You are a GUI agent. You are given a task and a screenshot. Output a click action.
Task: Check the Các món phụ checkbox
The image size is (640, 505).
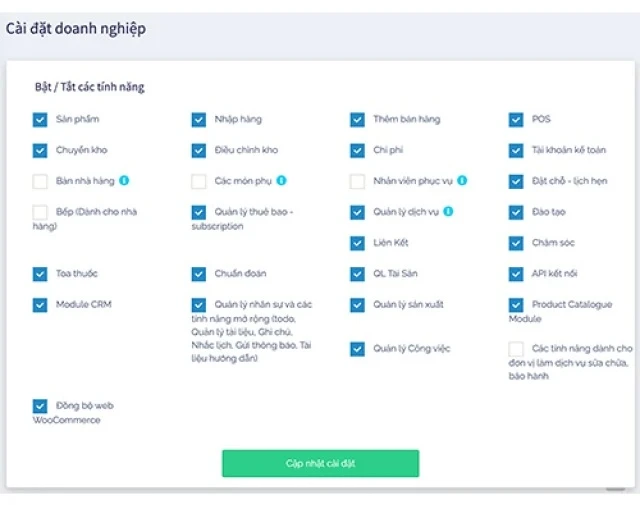coord(199,182)
